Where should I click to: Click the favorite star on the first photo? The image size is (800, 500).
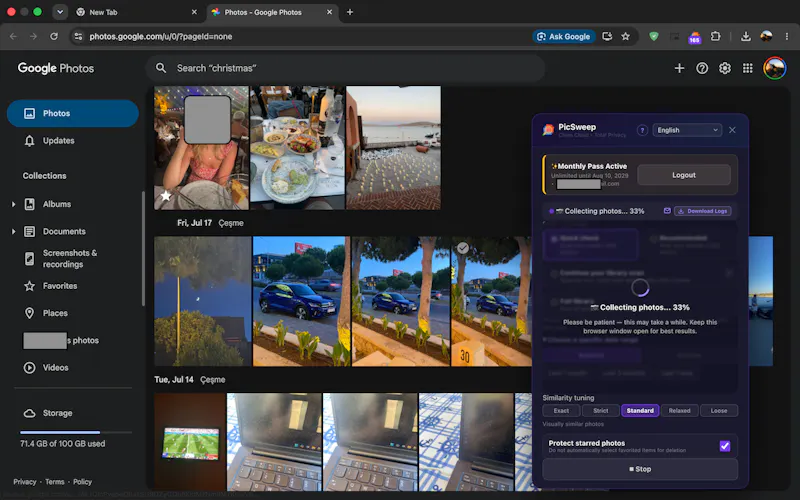pyautogui.click(x=166, y=196)
